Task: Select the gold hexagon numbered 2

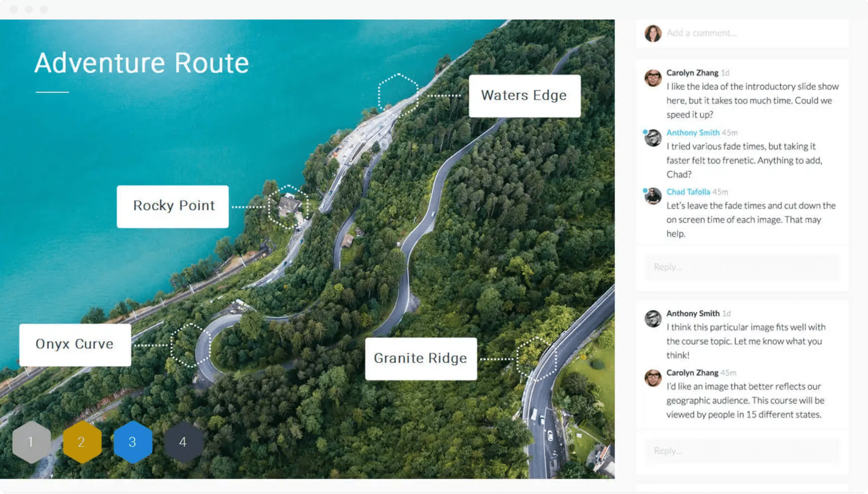Action: pos(82,442)
